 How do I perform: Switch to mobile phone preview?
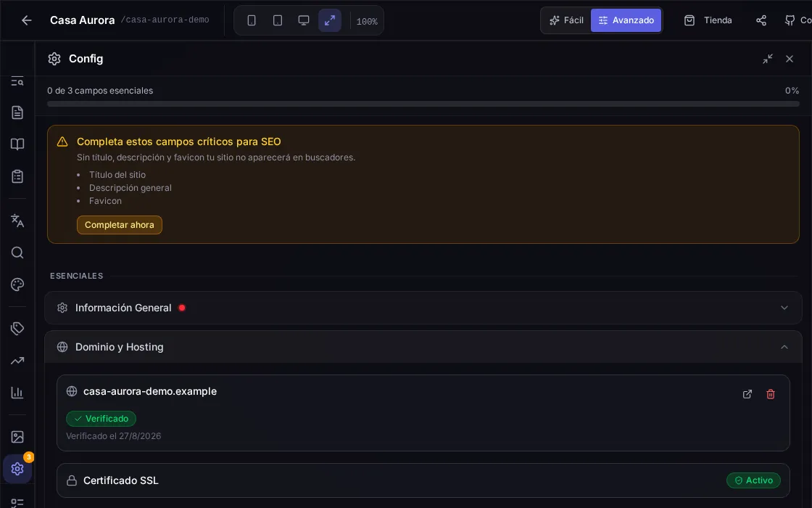[252, 20]
